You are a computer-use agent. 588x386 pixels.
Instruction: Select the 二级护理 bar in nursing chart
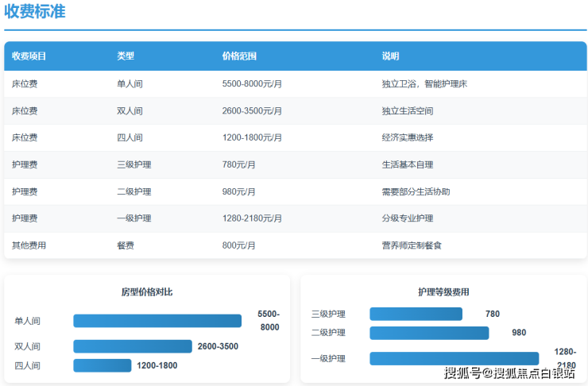pos(429,333)
